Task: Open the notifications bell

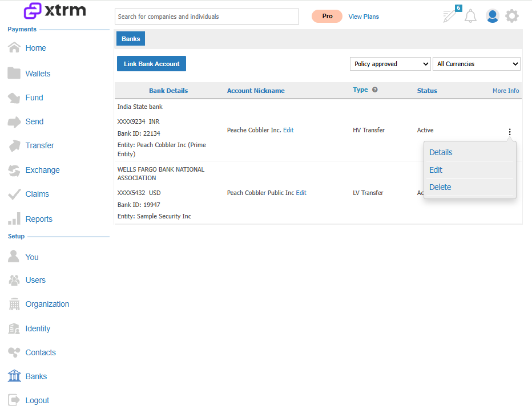Action: [x=470, y=16]
